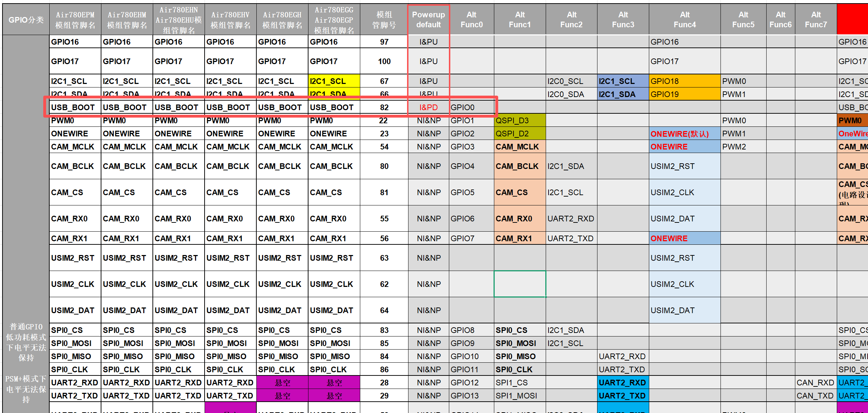Click the SPI1_MOSI cell
The image size is (868, 413).
519,396
